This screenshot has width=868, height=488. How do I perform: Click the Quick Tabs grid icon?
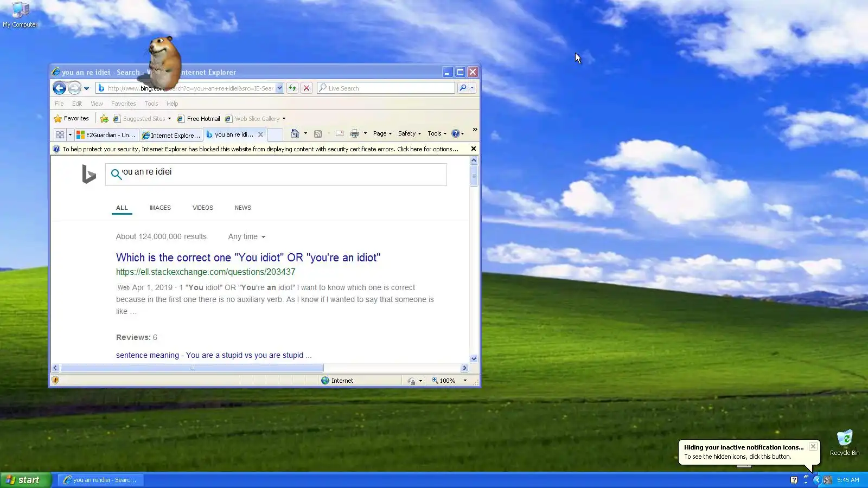tap(60, 134)
